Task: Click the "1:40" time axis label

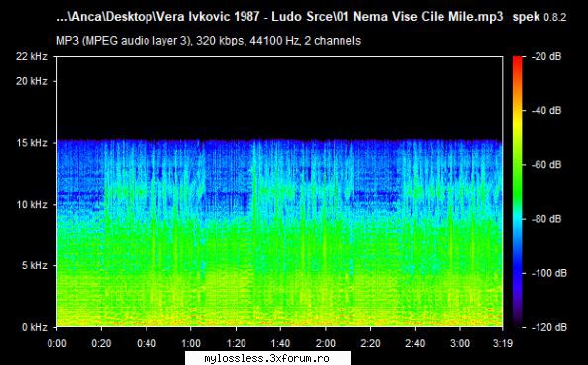Action: pyautogui.click(x=280, y=343)
